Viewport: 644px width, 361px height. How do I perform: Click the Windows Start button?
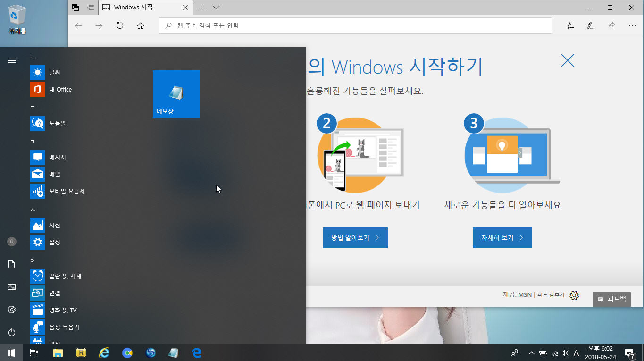[11, 353]
